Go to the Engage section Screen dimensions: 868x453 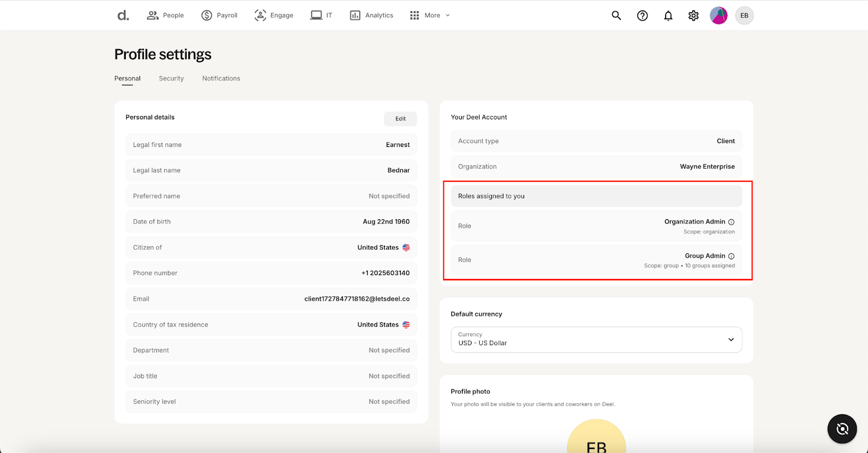click(x=274, y=15)
